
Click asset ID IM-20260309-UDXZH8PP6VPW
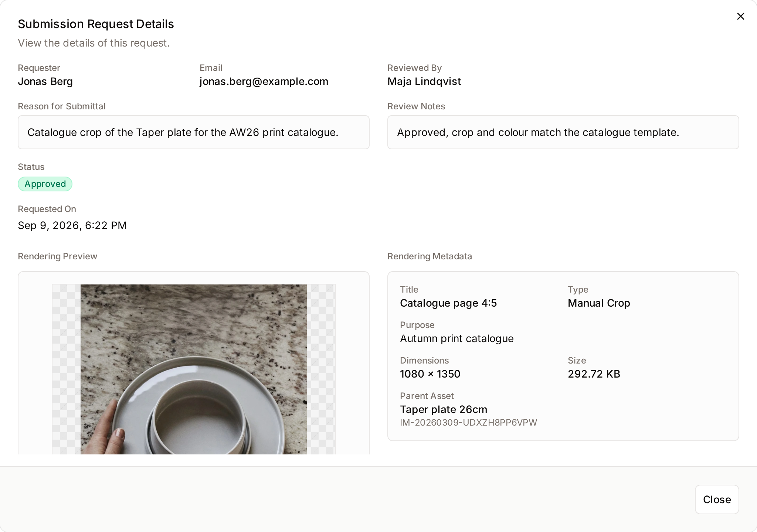[469, 422]
